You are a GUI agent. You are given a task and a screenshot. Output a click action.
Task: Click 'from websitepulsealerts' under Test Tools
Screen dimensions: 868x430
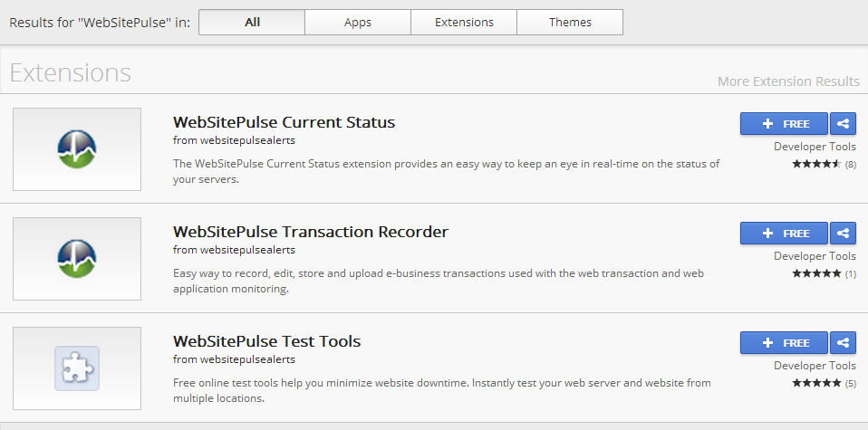click(x=234, y=359)
